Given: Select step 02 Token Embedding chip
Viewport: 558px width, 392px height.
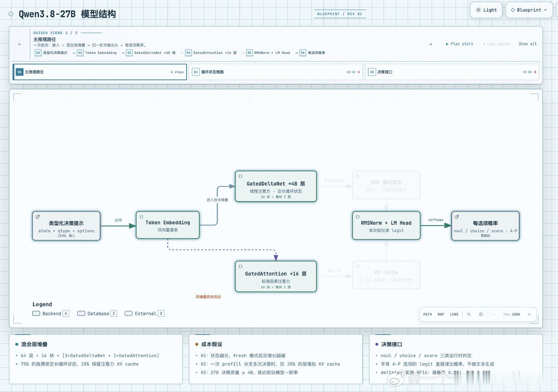Looking at the screenshot, I should coord(97,53).
